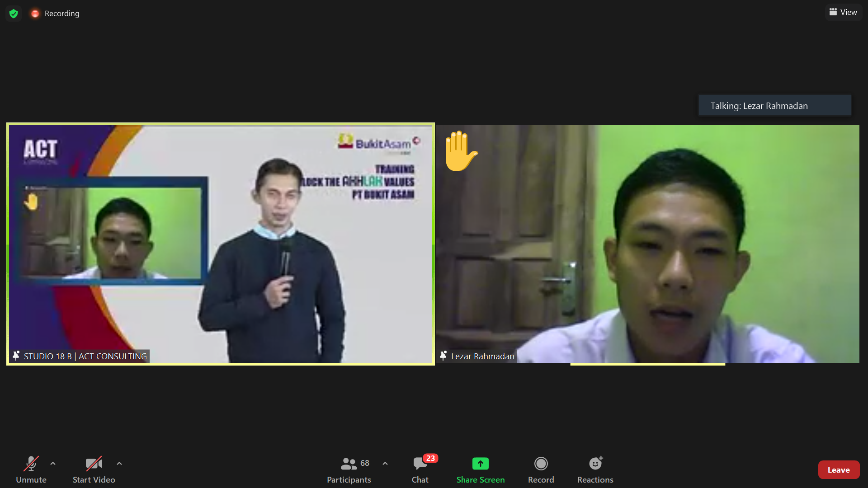Click the raised hand emoji on Lezar's video
Screen dimensions: 868x488
pyautogui.click(x=460, y=151)
